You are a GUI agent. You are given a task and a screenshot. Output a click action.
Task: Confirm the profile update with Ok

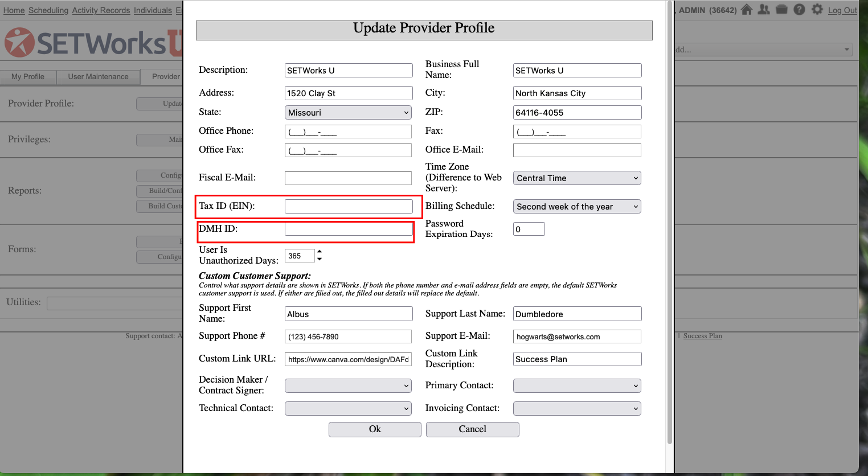pos(375,429)
